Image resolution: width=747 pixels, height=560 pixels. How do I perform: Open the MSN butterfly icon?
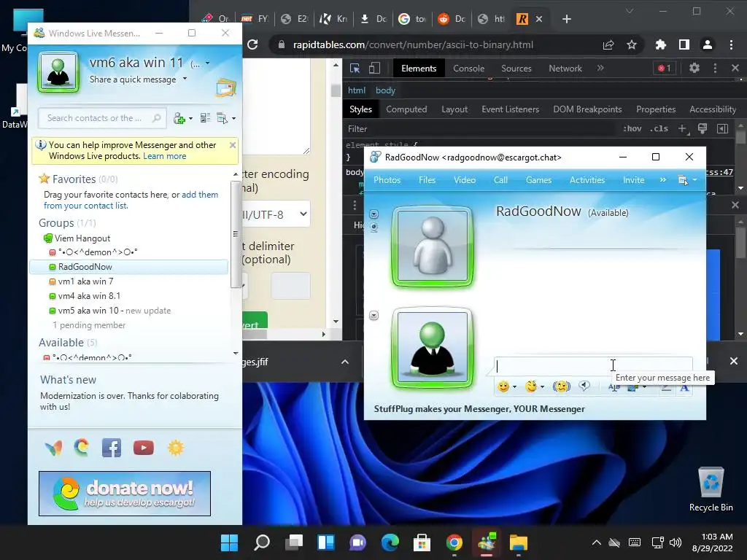tap(53, 448)
